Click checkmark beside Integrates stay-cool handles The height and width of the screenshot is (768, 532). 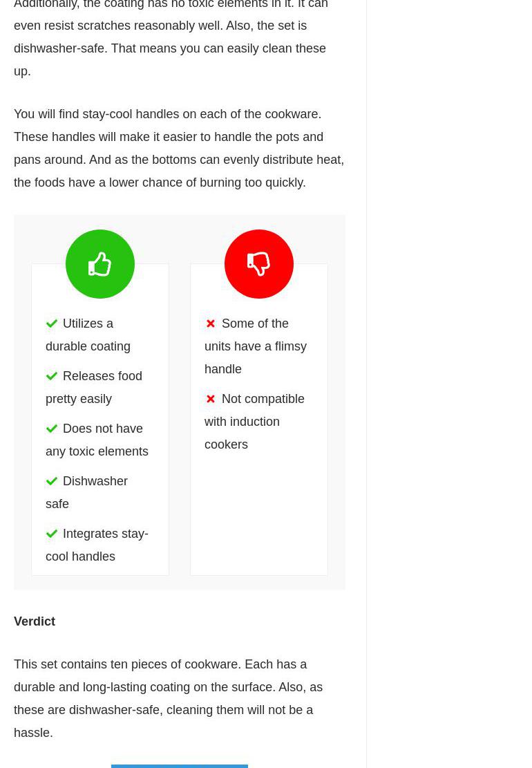tap(52, 534)
